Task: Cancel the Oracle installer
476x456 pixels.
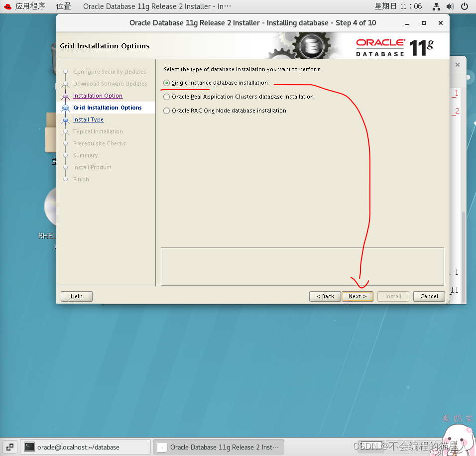Action: point(429,296)
